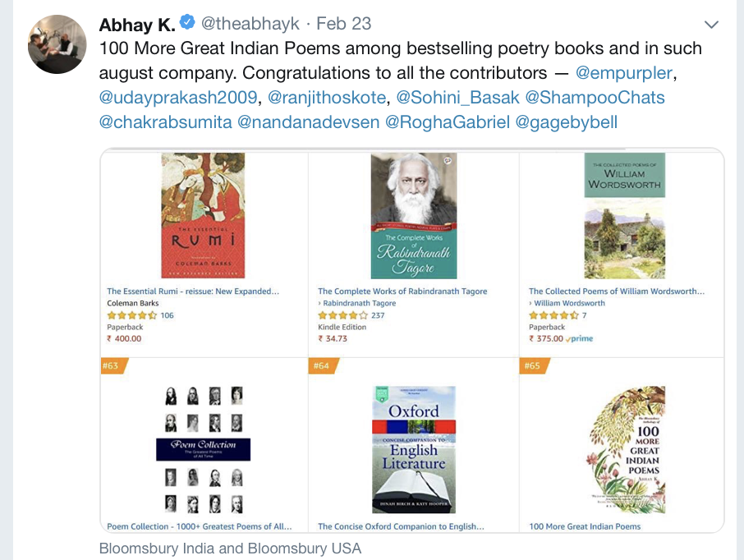This screenshot has height=560, width=744.
Task: Click the @gagebybell mention
Action: coord(567,123)
